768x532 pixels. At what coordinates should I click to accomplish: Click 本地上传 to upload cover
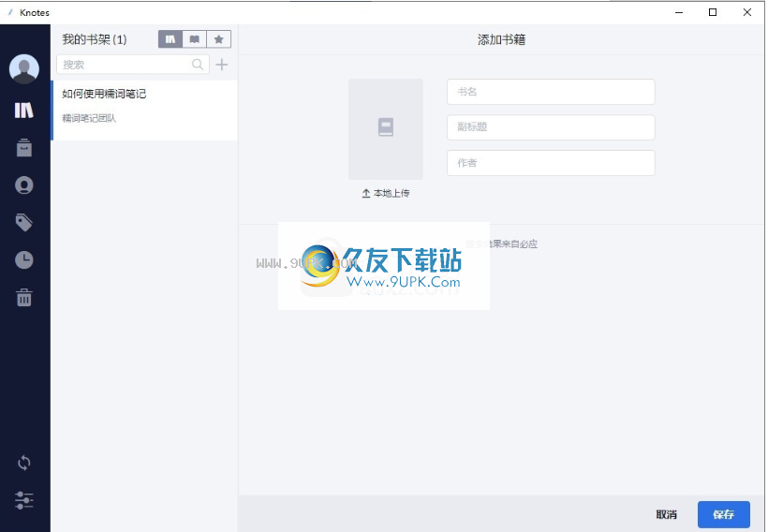386,193
